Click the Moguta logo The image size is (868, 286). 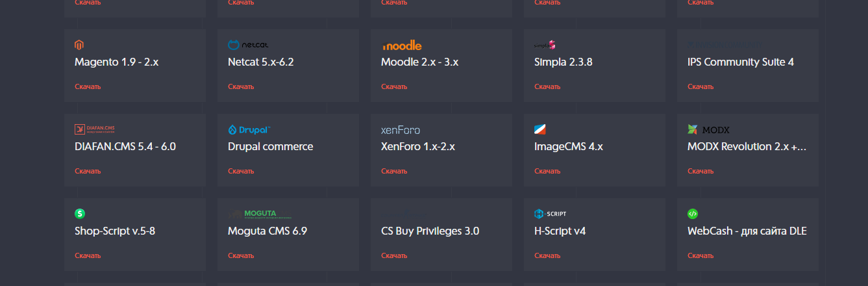pos(260,214)
